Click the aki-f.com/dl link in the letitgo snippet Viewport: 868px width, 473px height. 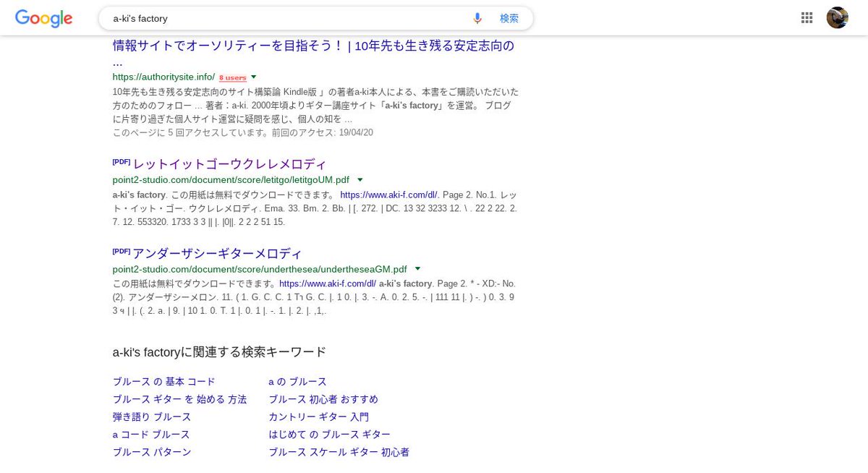[x=388, y=195]
